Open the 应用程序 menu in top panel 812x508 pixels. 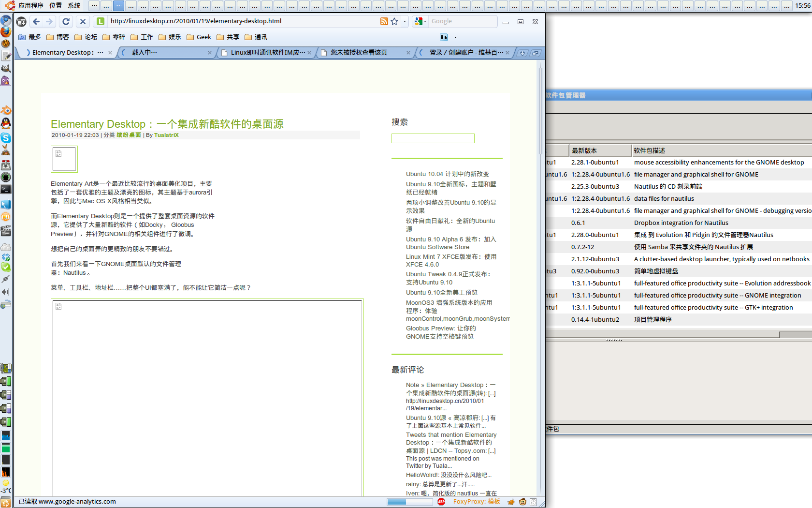click(x=30, y=5)
